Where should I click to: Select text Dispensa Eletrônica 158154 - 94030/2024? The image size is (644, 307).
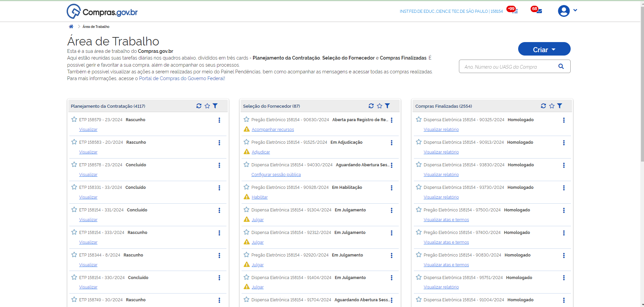[292, 165]
